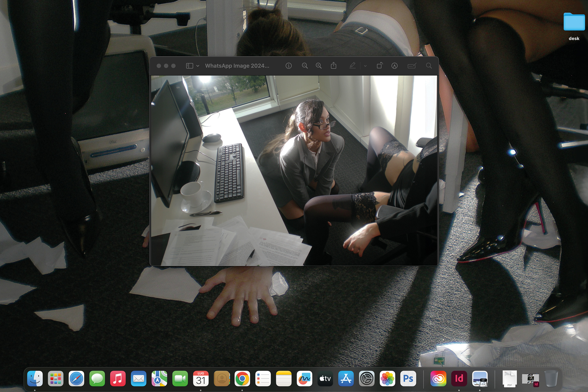Expand the sidebar view options chevron
The image size is (588, 392).
point(198,66)
